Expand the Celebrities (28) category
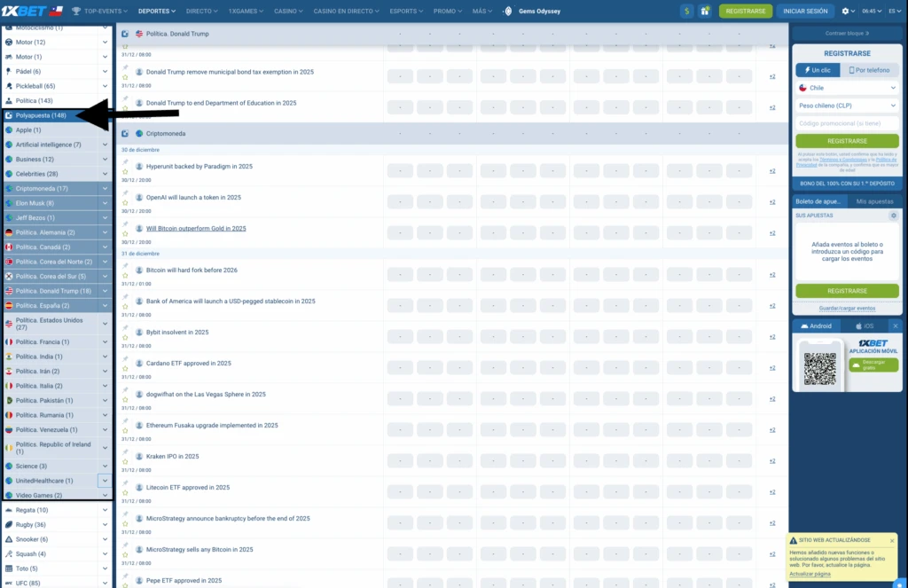Image resolution: width=908 pixels, height=588 pixels. (105, 174)
